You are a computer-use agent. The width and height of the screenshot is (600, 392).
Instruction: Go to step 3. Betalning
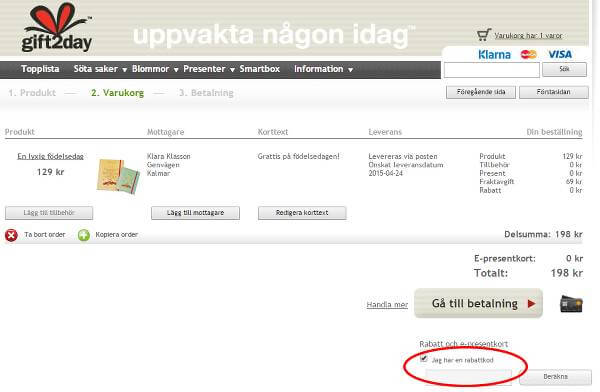point(206,93)
